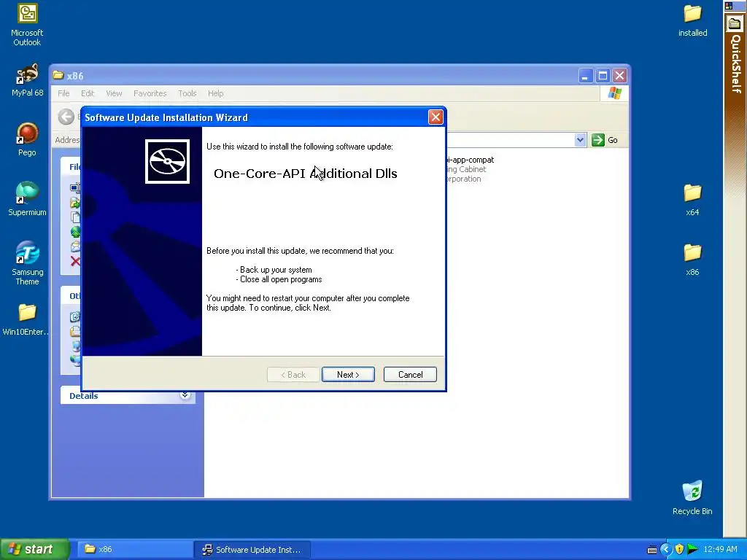
Task: Open the View menu in x86 window
Action: tap(114, 93)
